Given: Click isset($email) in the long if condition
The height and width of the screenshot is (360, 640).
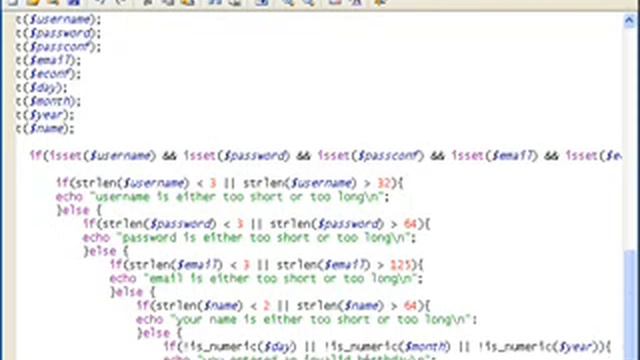Looking at the screenshot, I should tap(494, 156).
